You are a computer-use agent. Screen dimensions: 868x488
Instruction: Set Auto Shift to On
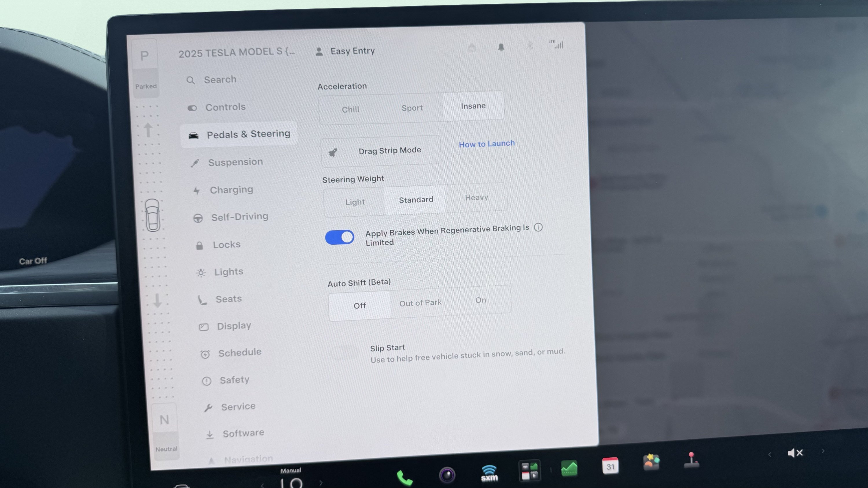point(481,301)
